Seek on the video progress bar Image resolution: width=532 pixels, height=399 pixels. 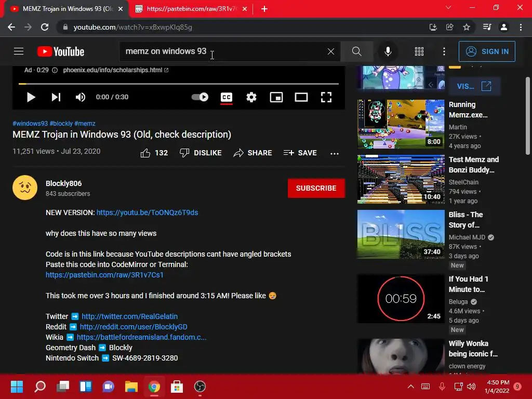tap(179, 84)
